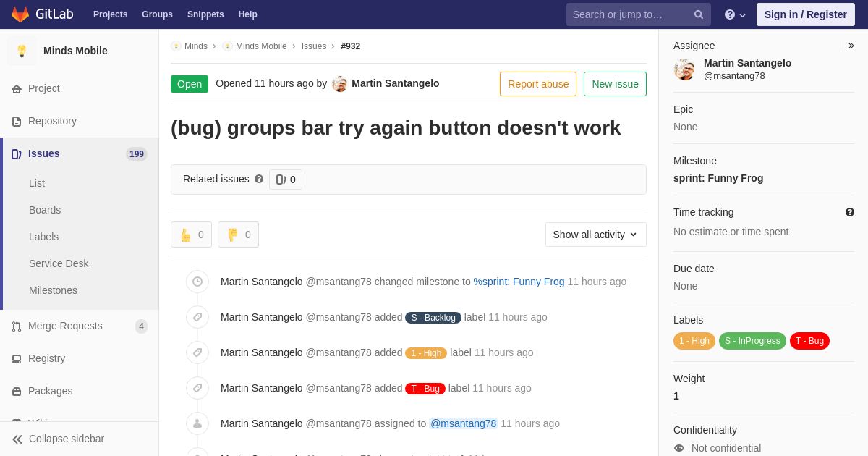868x456 pixels.
Task: Click the Packages icon in sidebar
Action: click(x=17, y=392)
